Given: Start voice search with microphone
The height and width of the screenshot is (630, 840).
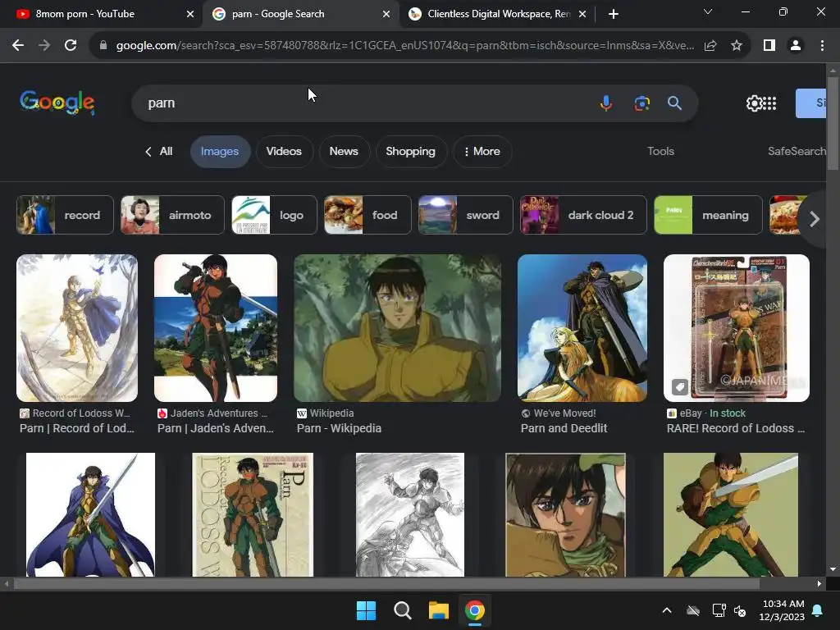Looking at the screenshot, I should point(606,103).
